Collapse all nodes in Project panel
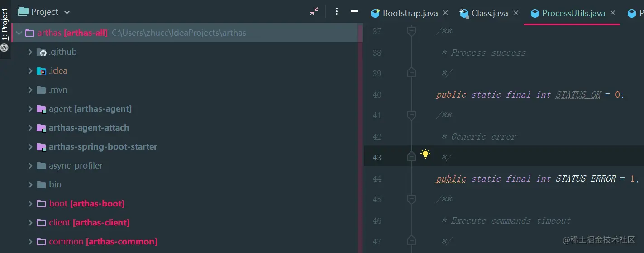Screen dimensions: 644x253 click(x=314, y=12)
